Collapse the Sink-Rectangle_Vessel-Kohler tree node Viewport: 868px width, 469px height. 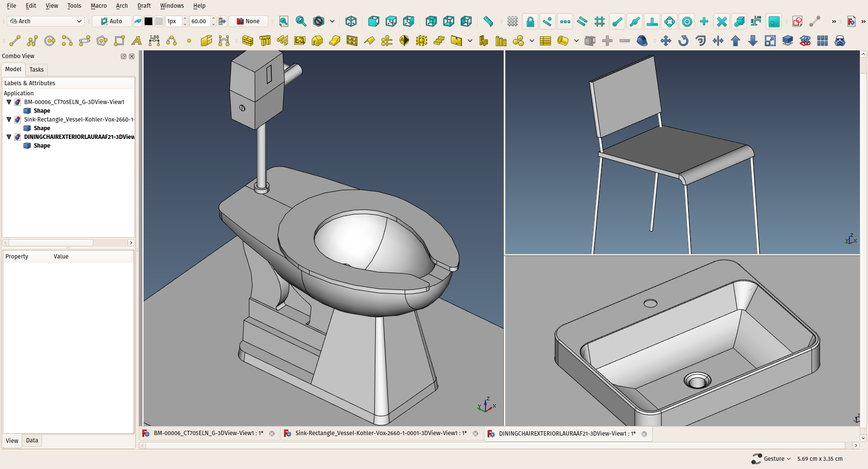9,120
